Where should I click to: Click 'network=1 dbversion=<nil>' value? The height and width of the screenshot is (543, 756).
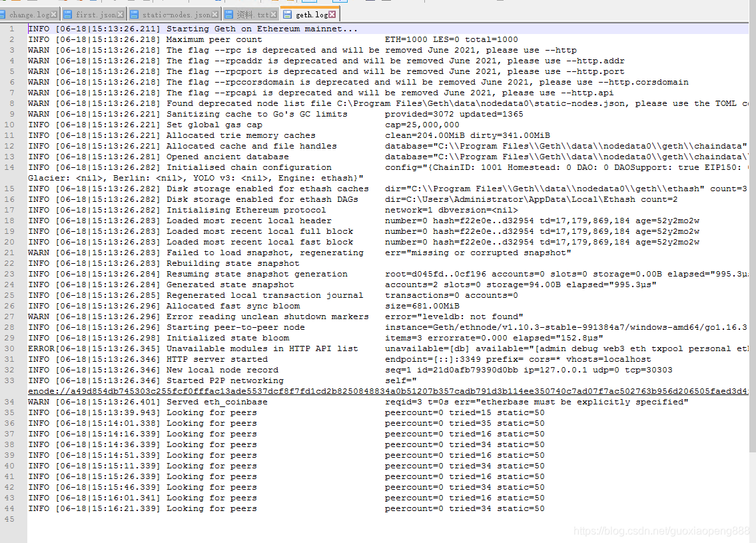(452, 211)
